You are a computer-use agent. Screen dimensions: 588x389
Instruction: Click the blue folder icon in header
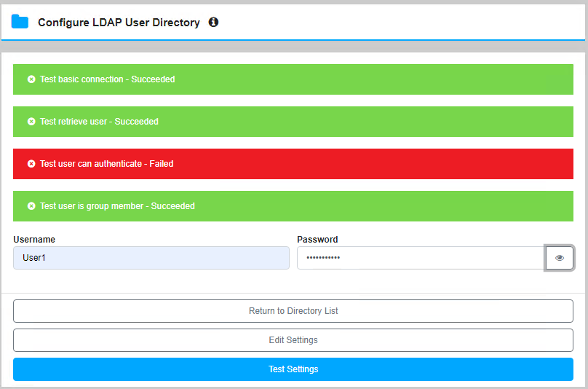coord(20,22)
